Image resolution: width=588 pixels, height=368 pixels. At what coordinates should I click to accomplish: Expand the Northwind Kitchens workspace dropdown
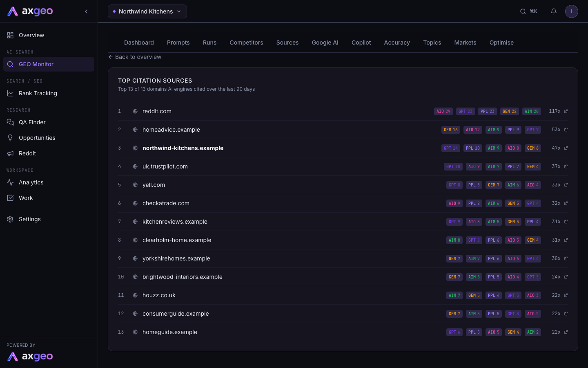click(147, 11)
